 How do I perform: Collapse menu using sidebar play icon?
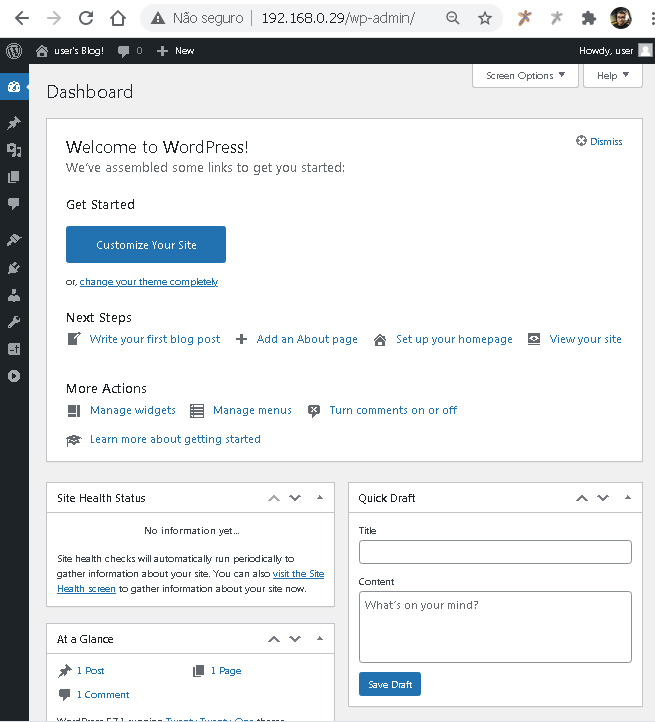click(14, 376)
